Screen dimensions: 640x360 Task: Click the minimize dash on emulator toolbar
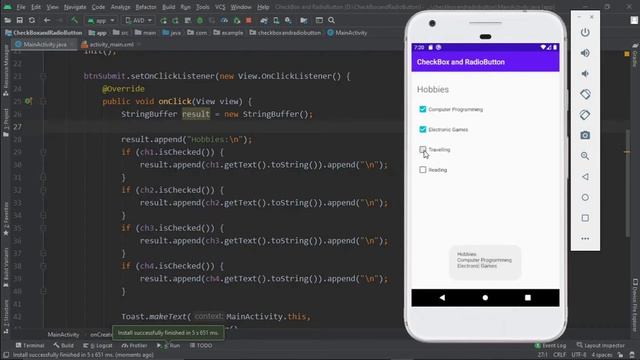click(x=579, y=17)
